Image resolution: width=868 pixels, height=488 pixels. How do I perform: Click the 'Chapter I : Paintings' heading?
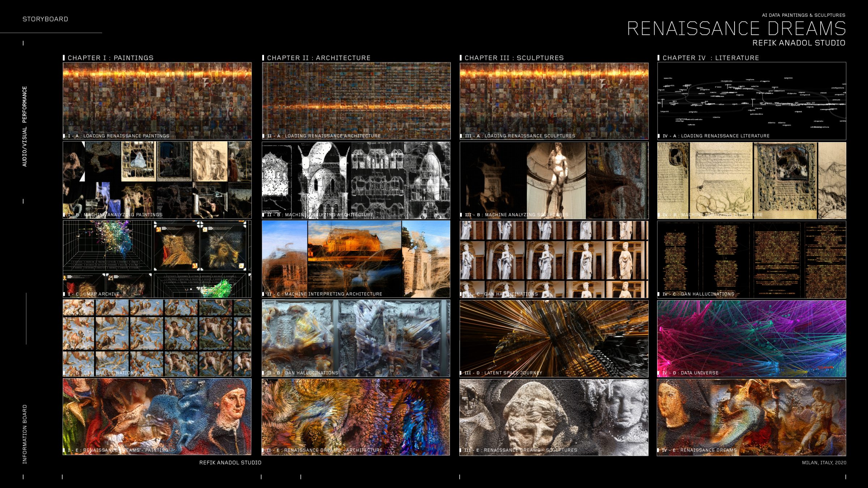tap(111, 58)
